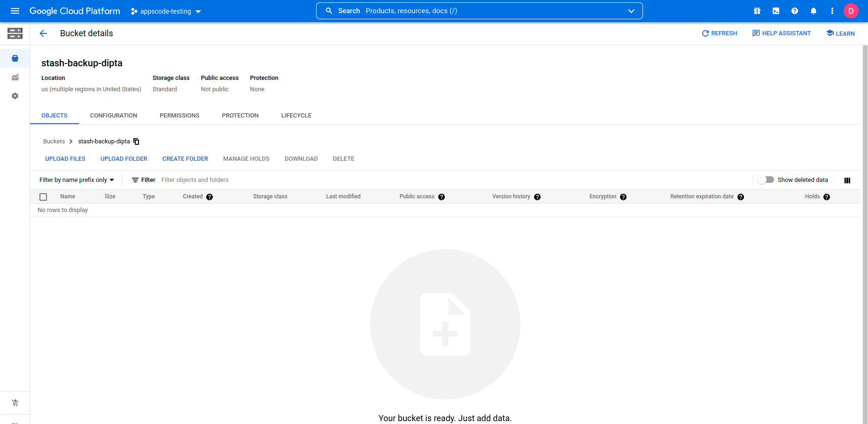Open column display options icon
The height and width of the screenshot is (424, 868).
(x=847, y=181)
